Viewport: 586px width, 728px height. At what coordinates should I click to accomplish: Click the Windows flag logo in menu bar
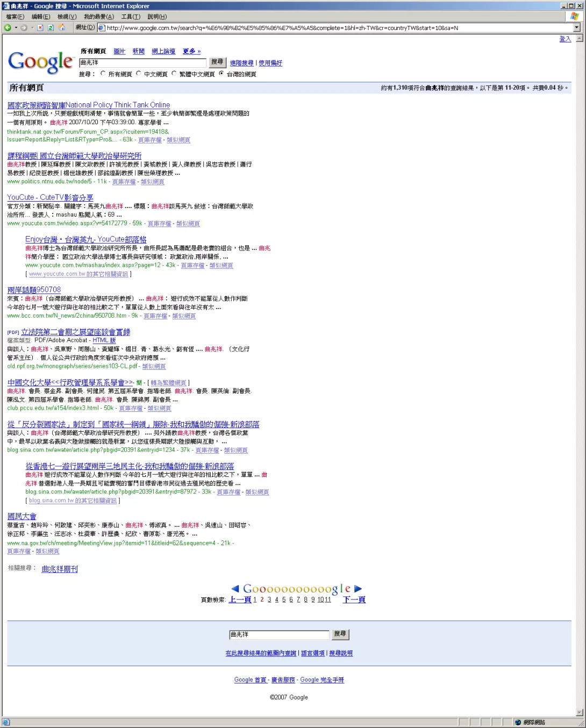(x=575, y=17)
